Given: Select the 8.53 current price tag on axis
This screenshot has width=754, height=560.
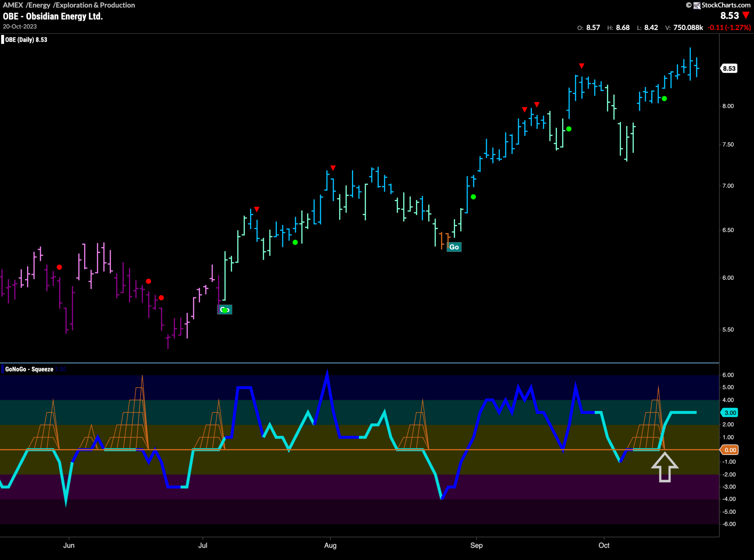Looking at the screenshot, I should point(729,69).
